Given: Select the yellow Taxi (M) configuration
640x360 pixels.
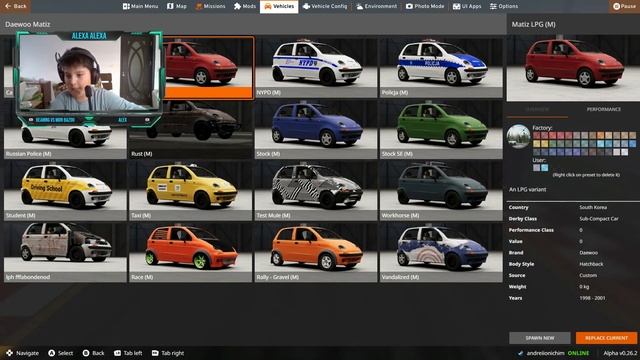Looking at the screenshot, I should point(191,191).
